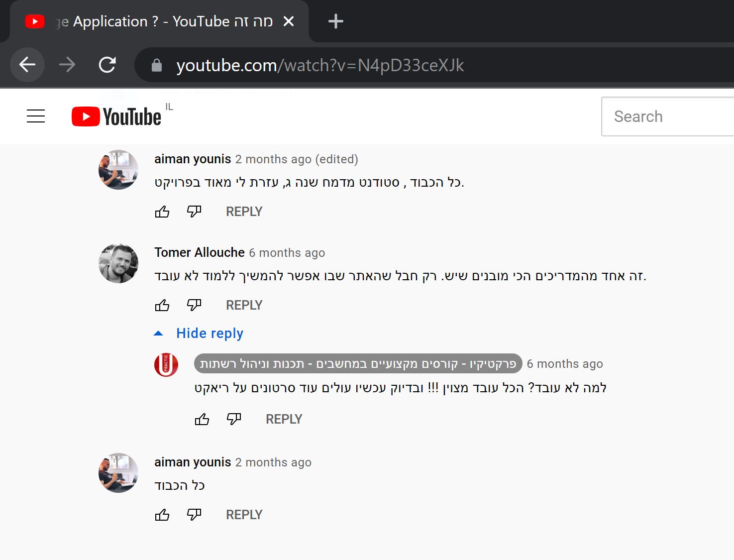The height and width of the screenshot is (560, 734).
Task: Focus the YouTube Search field
Action: 668,116
